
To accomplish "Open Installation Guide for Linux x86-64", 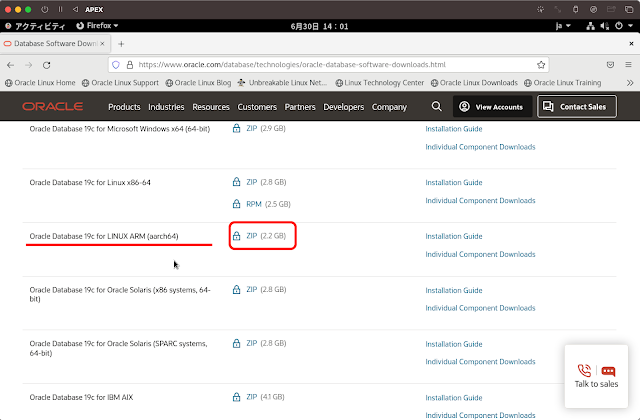I will click(x=454, y=182).
